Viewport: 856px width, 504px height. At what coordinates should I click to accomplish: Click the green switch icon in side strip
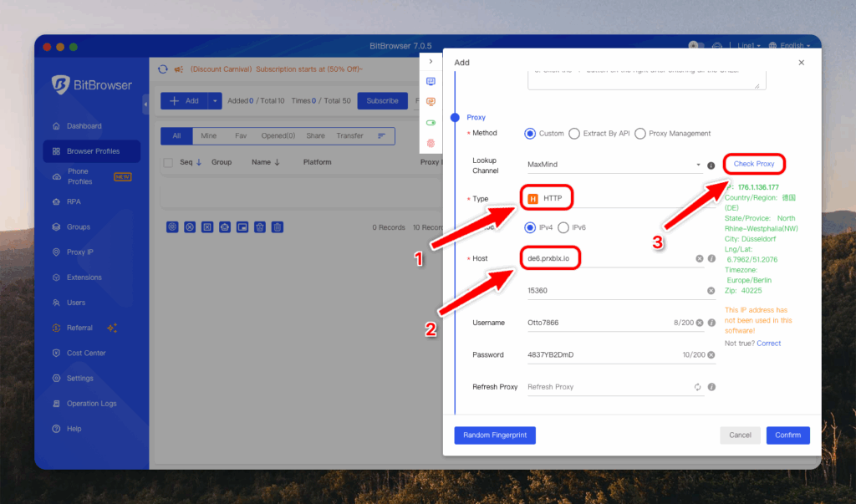tap(431, 122)
